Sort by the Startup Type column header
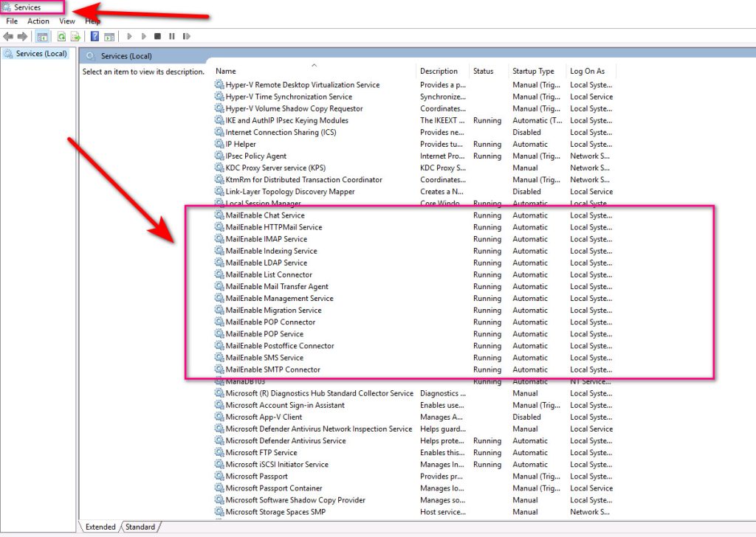This screenshot has width=756, height=537. pos(533,72)
